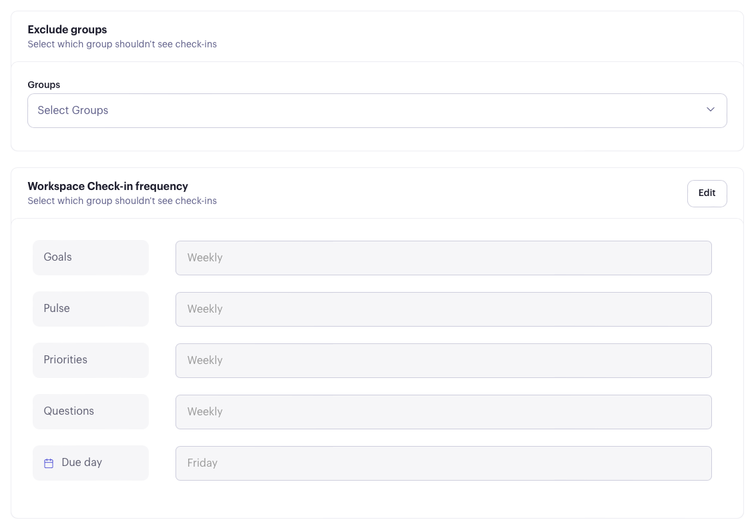This screenshot has width=756, height=532.
Task: Click the Goals frequency Weekly field
Action: pos(443,258)
